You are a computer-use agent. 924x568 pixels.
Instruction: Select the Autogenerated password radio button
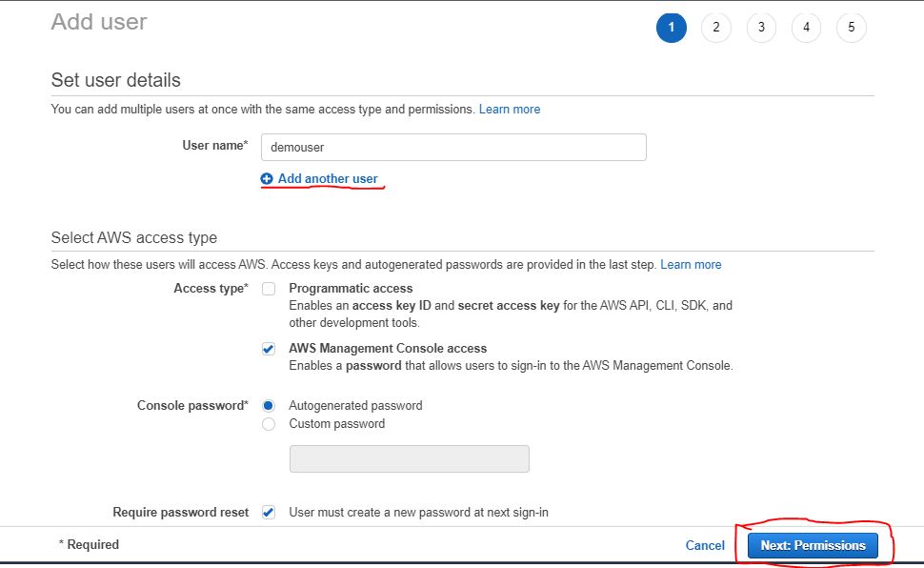click(269, 406)
